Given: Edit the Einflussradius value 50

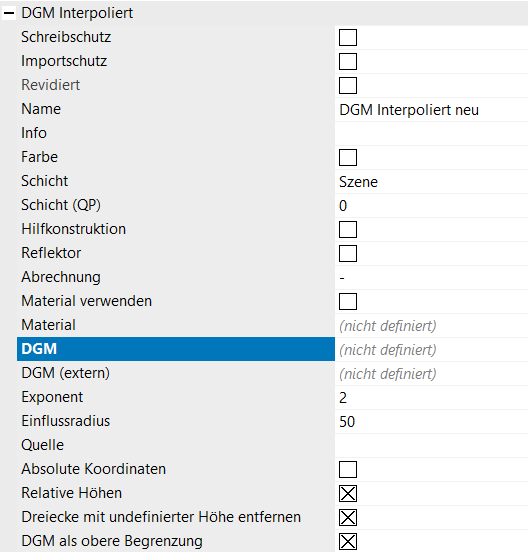Looking at the screenshot, I should 431,421.
